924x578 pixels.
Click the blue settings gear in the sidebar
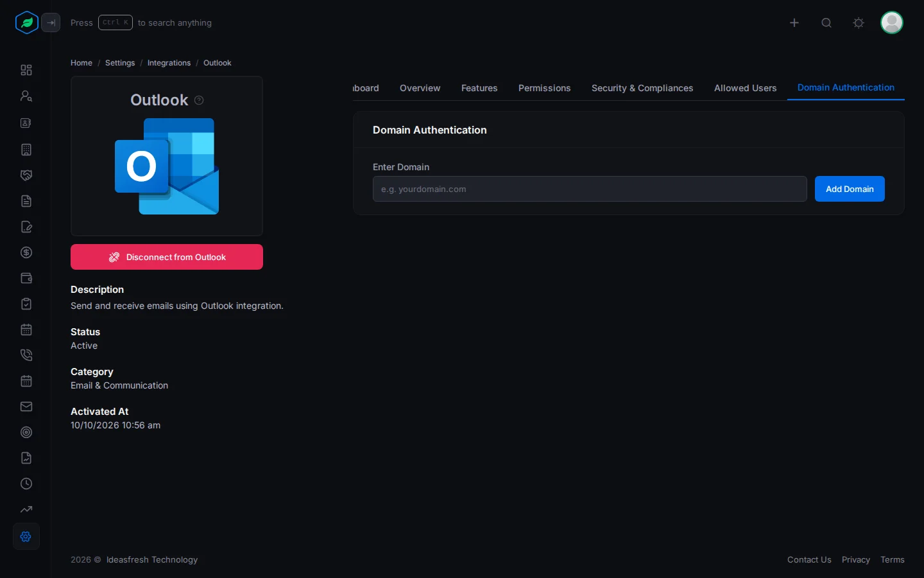coord(26,536)
